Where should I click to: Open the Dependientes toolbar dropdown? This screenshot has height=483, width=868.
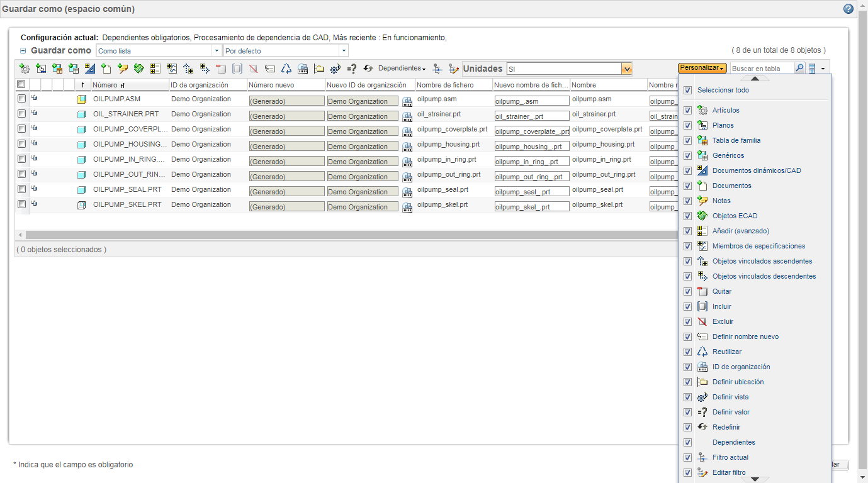pos(402,69)
